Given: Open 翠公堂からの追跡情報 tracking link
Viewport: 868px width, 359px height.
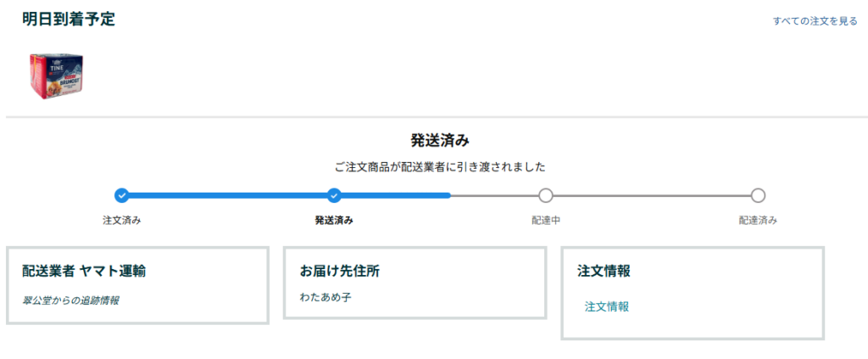Looking at the screenshot, I should pos(70,300).
